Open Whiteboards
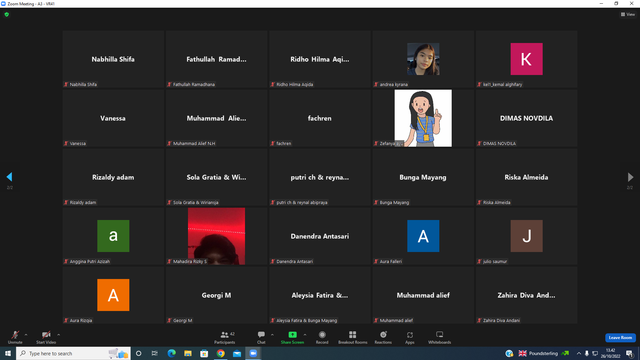This screenshot has width=640, height=360. [440, 337]
